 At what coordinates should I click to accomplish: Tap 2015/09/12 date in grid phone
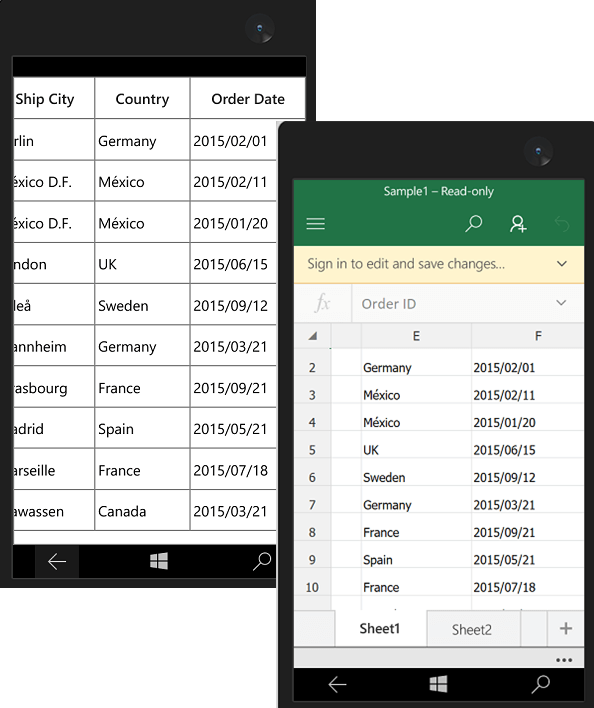coord(233,305)
